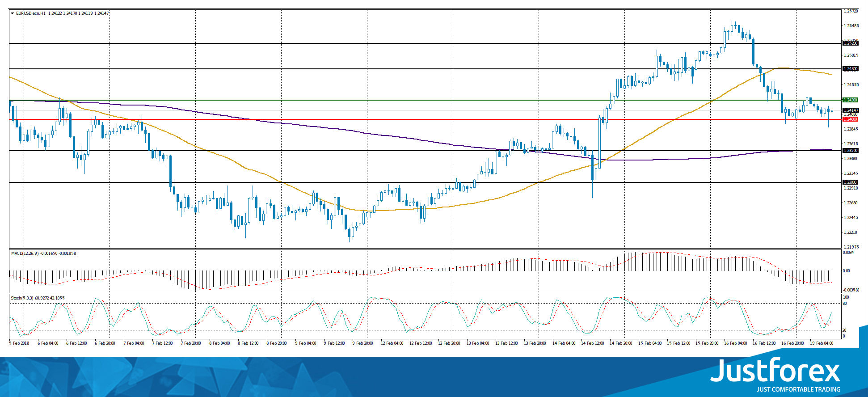Click the 13 Feb 20:00 time label
The image size is (868, 397).
pyautogui.click(x=535, y=343)
